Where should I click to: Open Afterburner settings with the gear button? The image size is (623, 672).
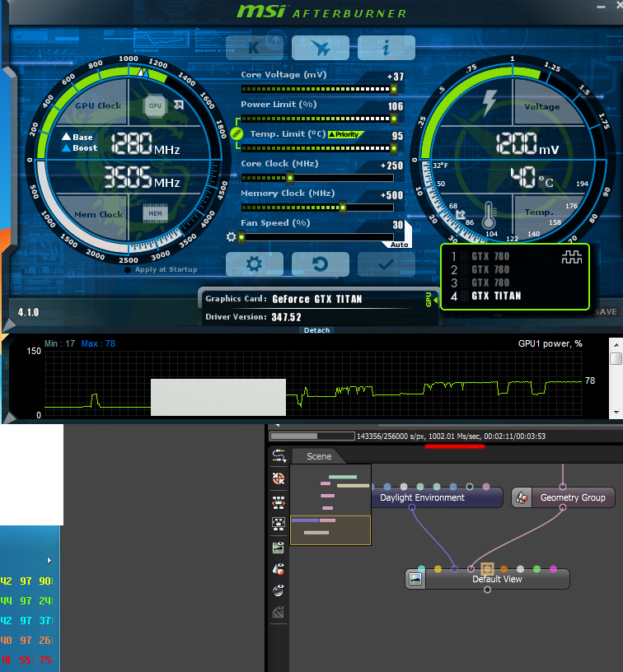pos(255,264)
